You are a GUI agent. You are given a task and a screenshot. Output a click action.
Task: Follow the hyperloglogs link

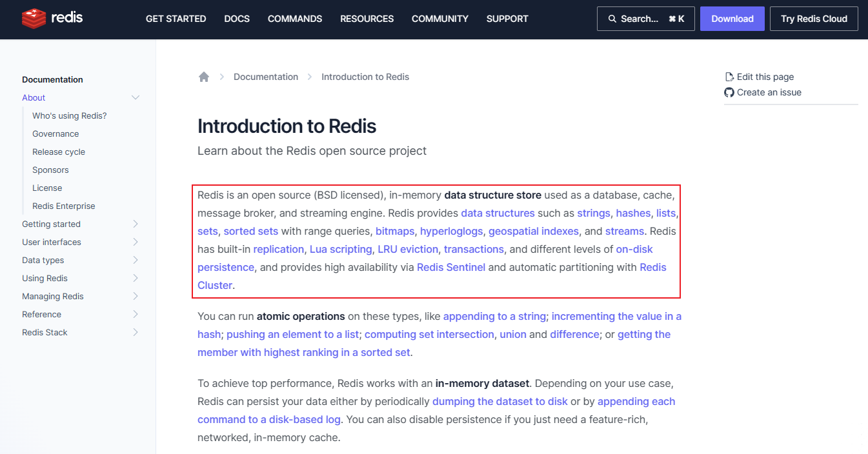(451, 231)
